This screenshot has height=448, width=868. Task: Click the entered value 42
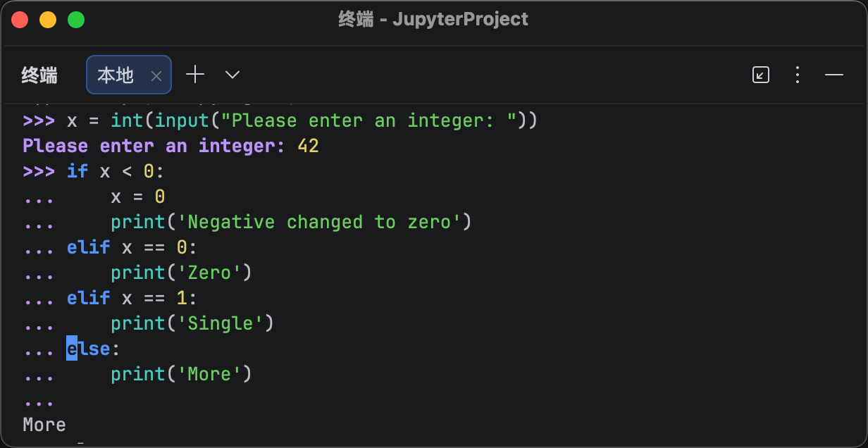click(x=308, y=147)
